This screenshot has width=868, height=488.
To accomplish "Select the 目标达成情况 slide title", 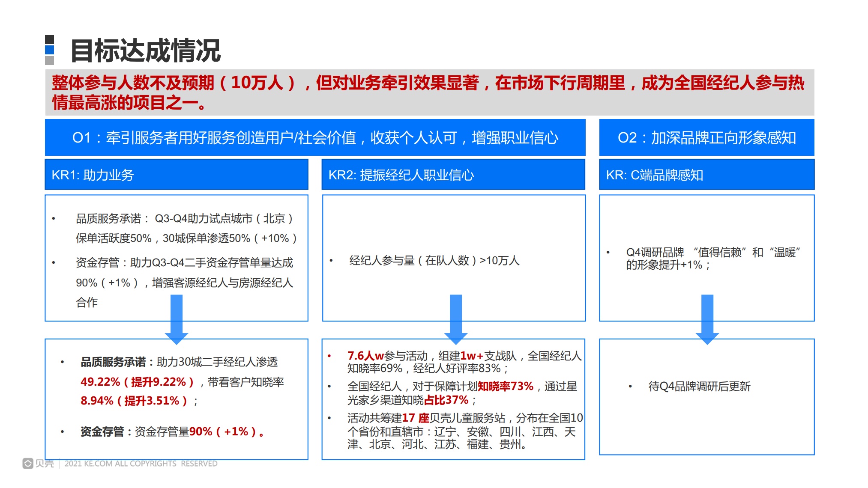I will tap(146, 51).
